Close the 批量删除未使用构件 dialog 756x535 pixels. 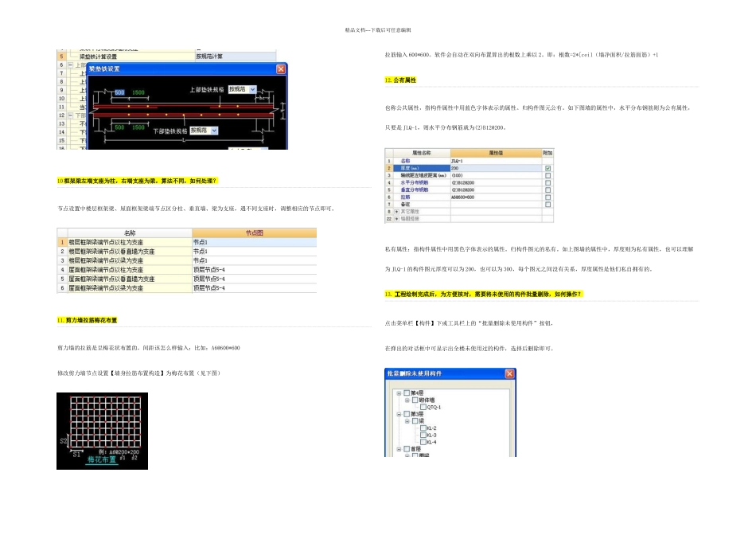(509, 374)
